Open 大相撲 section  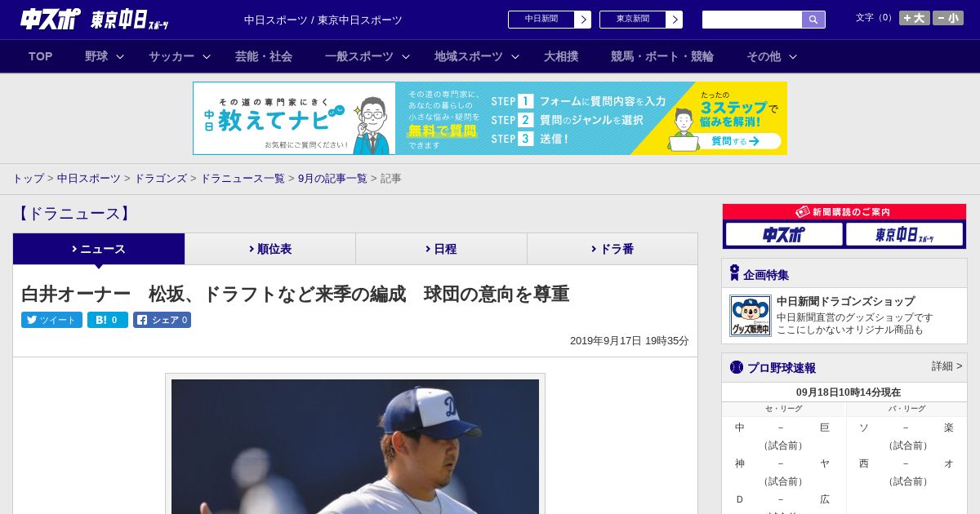coord(561,56)
